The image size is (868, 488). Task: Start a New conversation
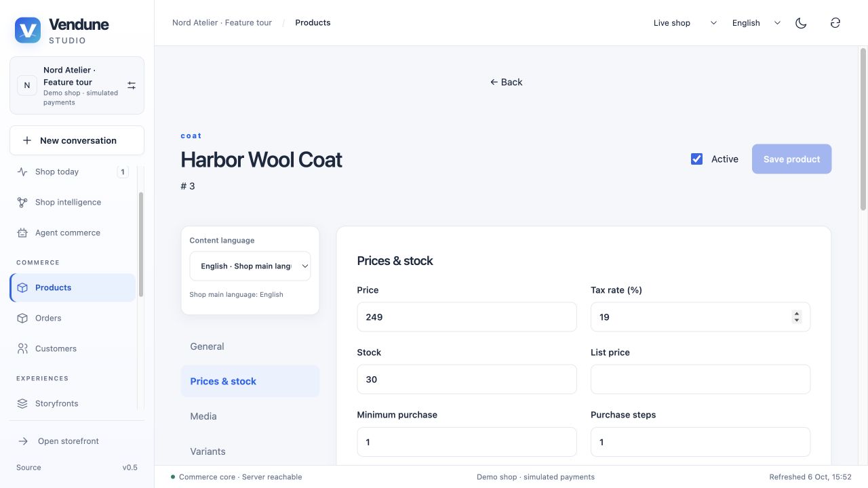tap(77, 140)
